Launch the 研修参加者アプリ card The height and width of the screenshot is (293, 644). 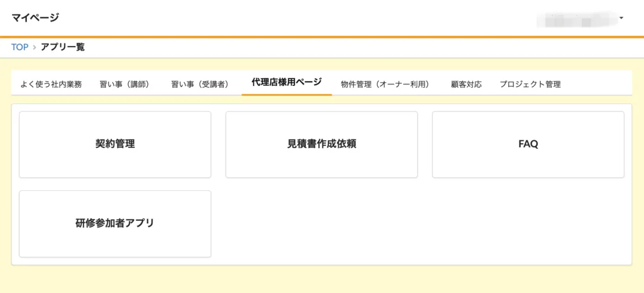115,224
